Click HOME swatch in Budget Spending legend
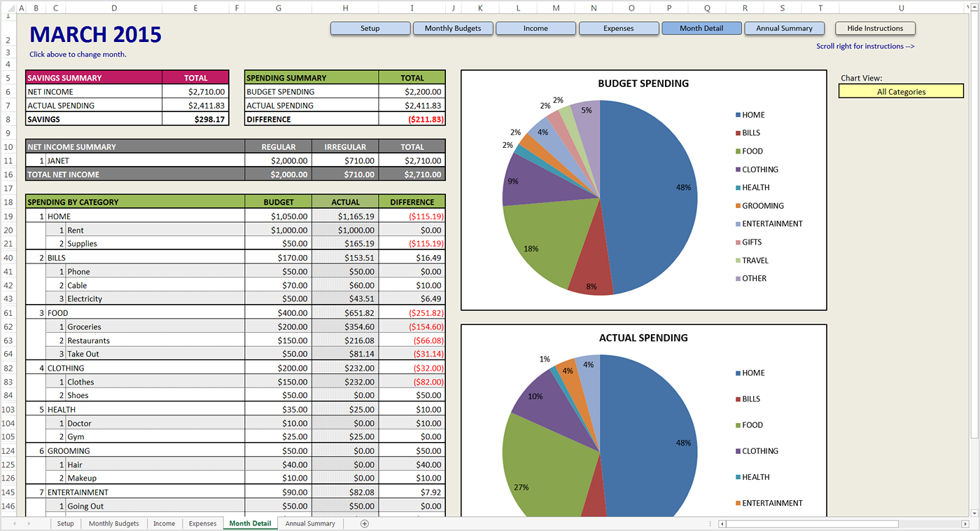The height and width of the screenshot is (531, 980). [738, 115]
